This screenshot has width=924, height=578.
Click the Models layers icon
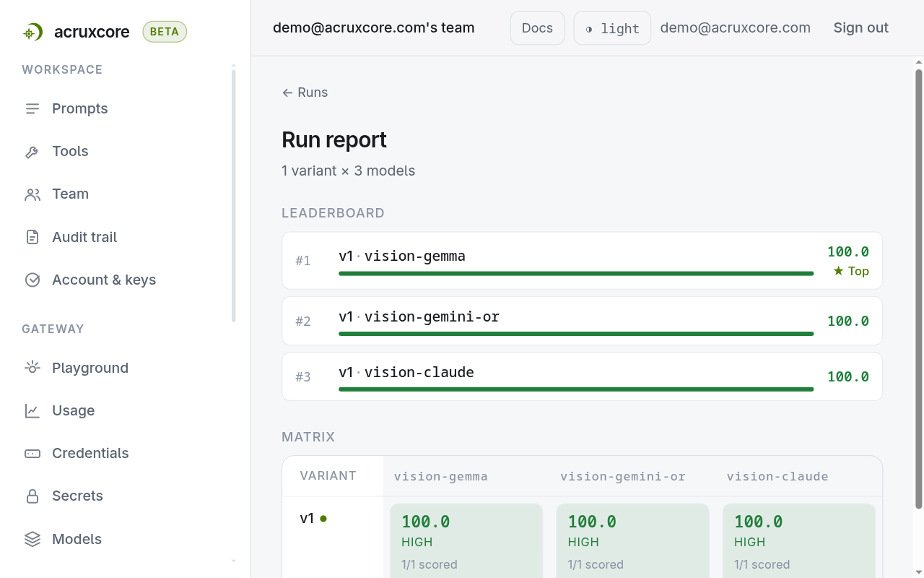(x=32, y=539)
